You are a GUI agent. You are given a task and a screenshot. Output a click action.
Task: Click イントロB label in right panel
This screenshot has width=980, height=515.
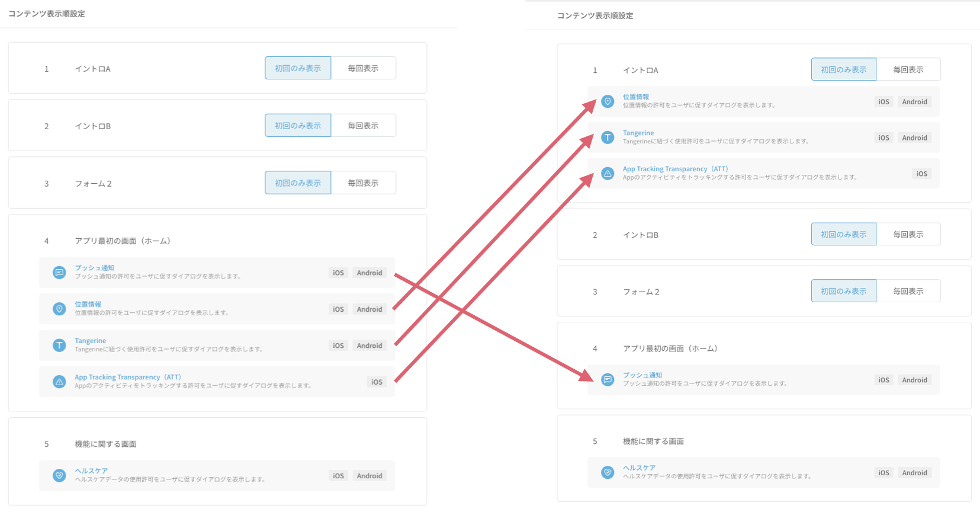[x=641, y=235]
